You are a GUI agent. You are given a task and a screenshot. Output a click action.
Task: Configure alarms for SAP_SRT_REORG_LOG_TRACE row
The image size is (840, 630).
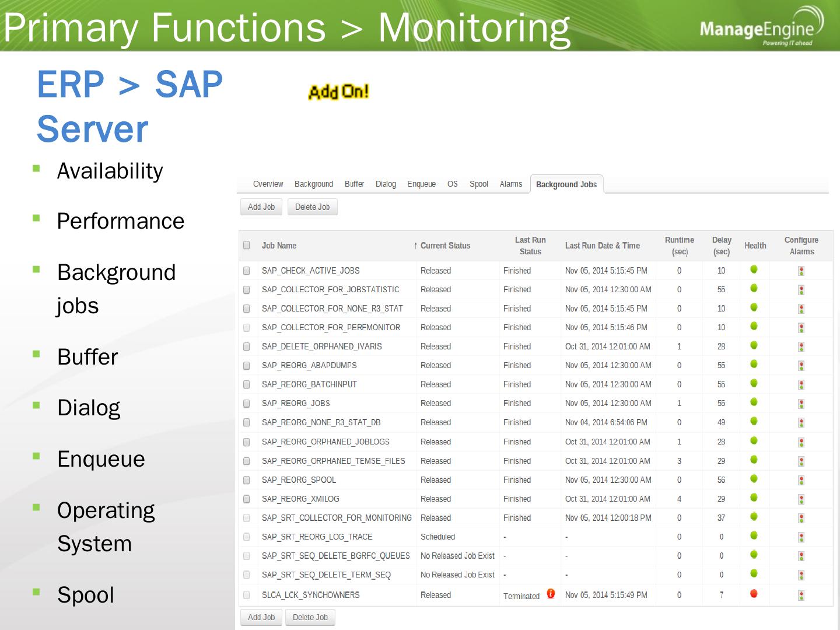[801, 537]
